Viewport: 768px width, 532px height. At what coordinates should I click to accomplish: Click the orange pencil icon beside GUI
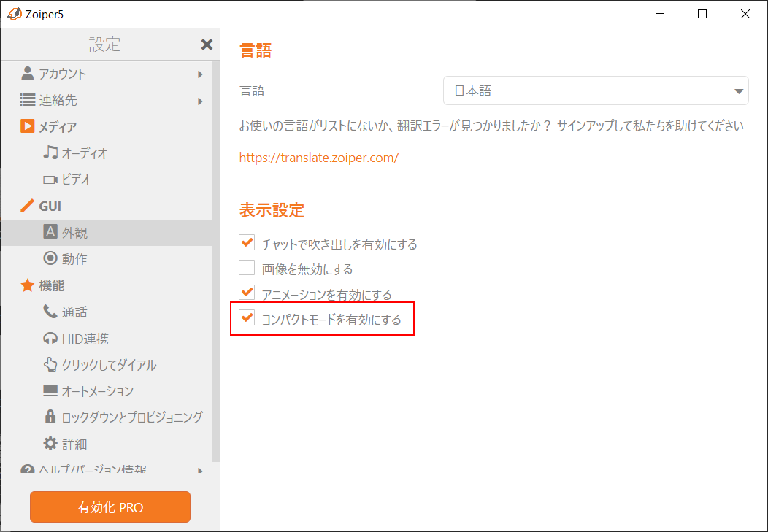pyautogui.click(x=28, y=206)
